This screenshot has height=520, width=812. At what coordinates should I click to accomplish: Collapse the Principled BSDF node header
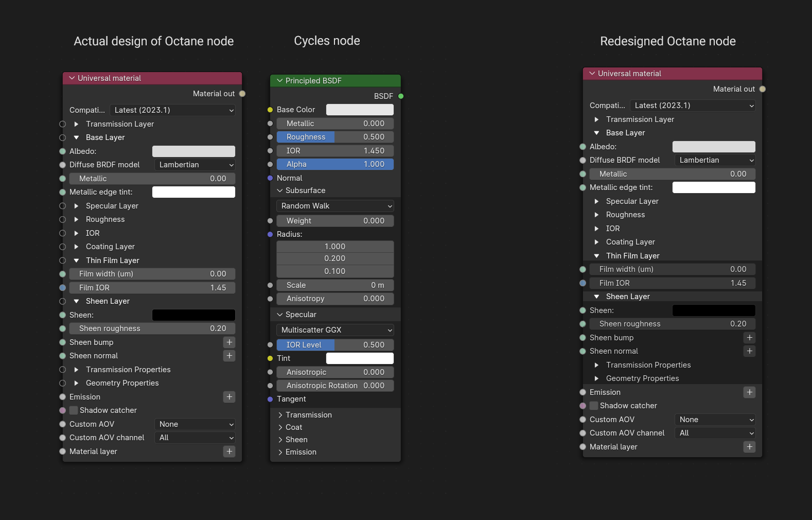[280, 81]
